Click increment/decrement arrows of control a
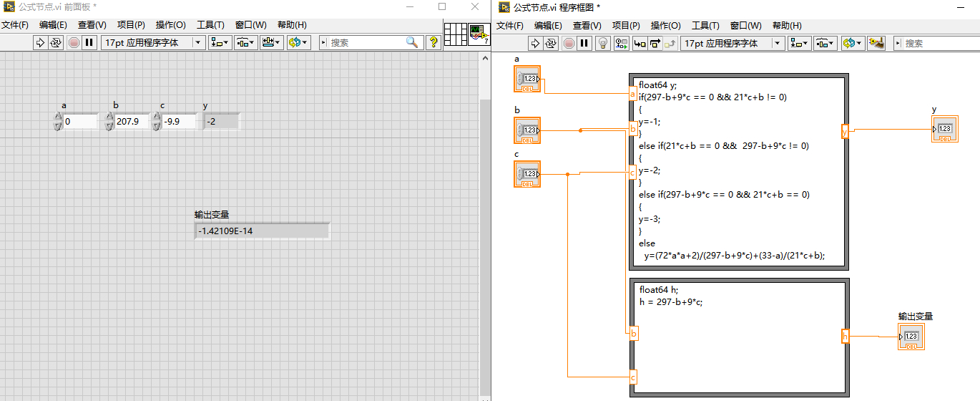Screen dimensions: 980x401 (x=58, y=121)
